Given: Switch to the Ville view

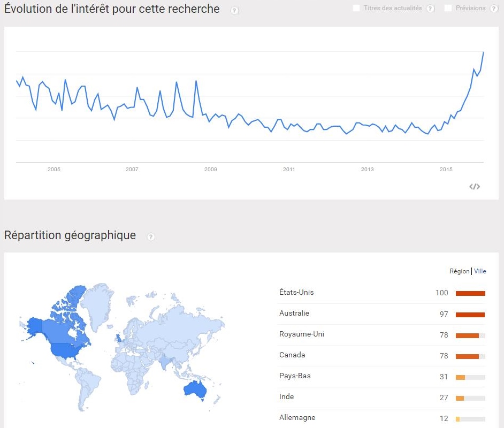Looking at the screenshot, I should click(x=480, y=271).
